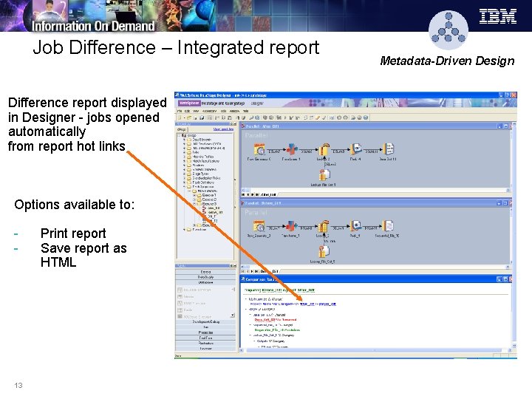Image resolution: width=532 pixels, height=399 pixels.
Task: Collapse the Exercise 3 folder
Action: tap(194, 204)
